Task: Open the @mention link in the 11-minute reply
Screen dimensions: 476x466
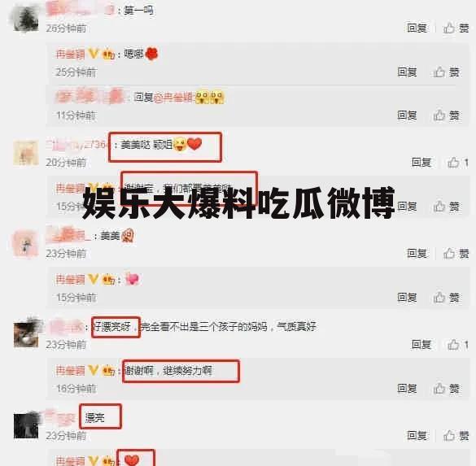Action: 173,98
